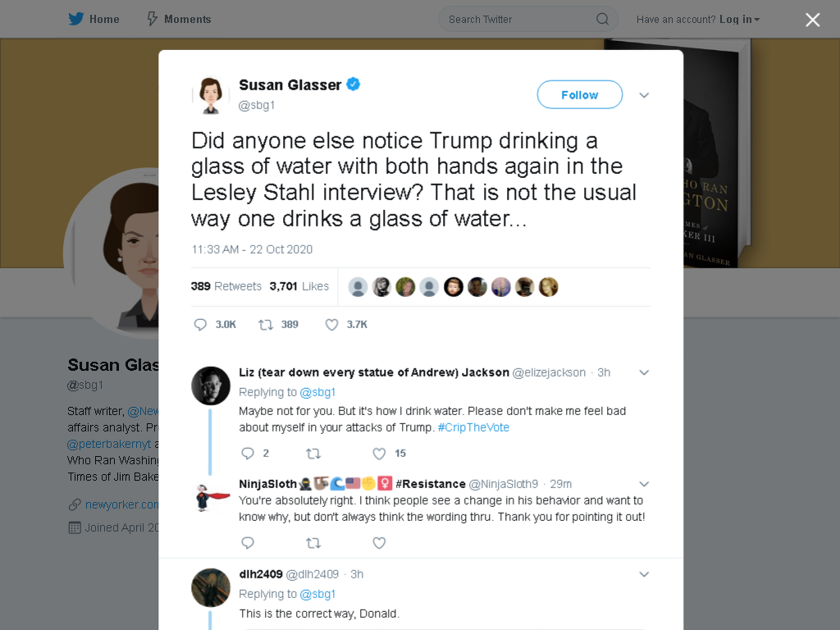Click the Twitter bird Home icon
The image size is (840, 630).
coord(76,19)
